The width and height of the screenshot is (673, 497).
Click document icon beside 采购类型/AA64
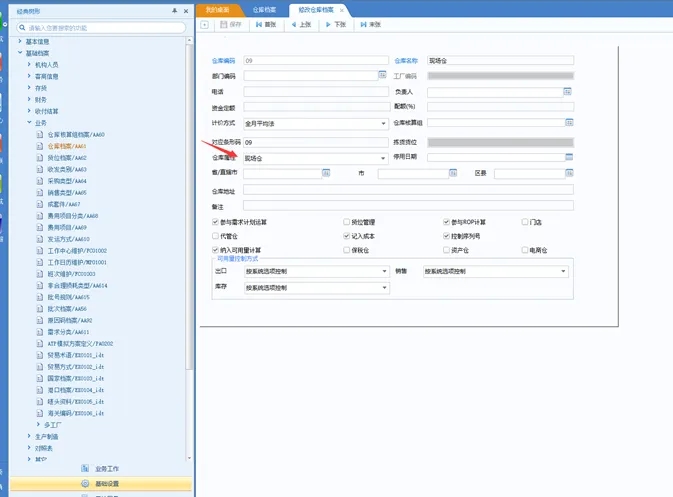point(39,181)
